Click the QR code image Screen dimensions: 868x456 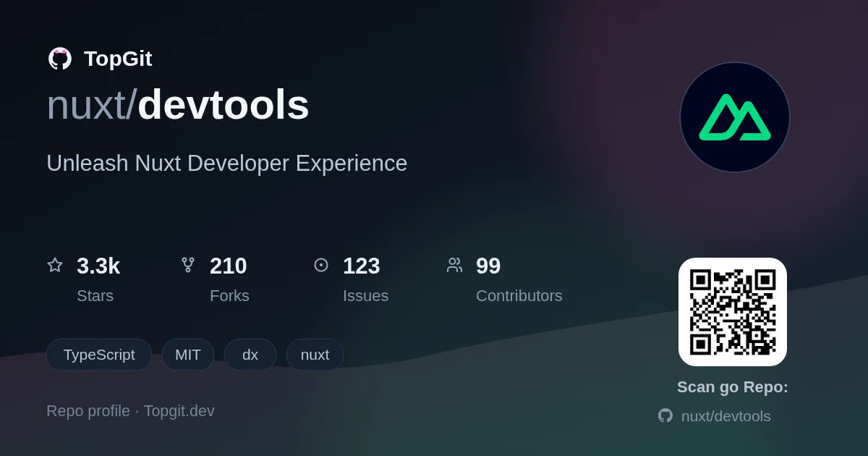coord(733,312)
